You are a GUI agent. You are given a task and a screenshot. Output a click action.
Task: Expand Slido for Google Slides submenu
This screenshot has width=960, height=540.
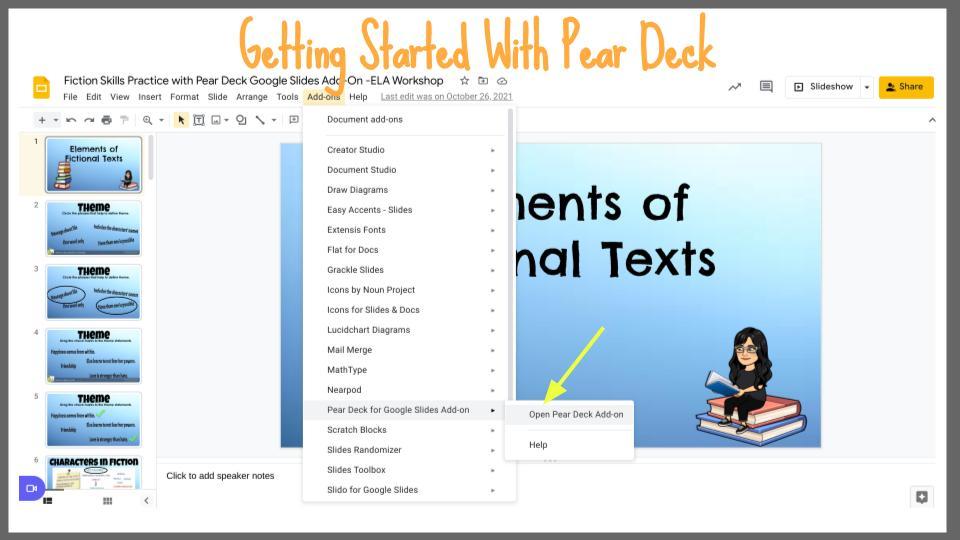point(493,490)
